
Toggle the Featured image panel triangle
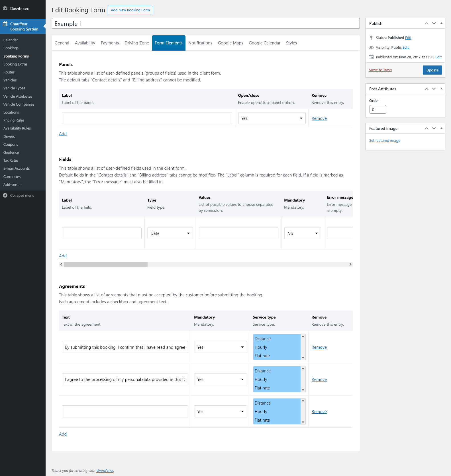441,128
